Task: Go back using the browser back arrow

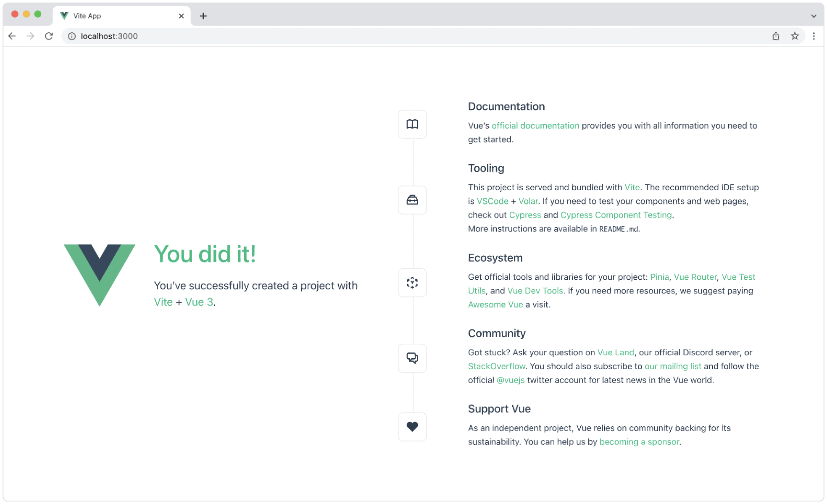Action: coord(12,36)
